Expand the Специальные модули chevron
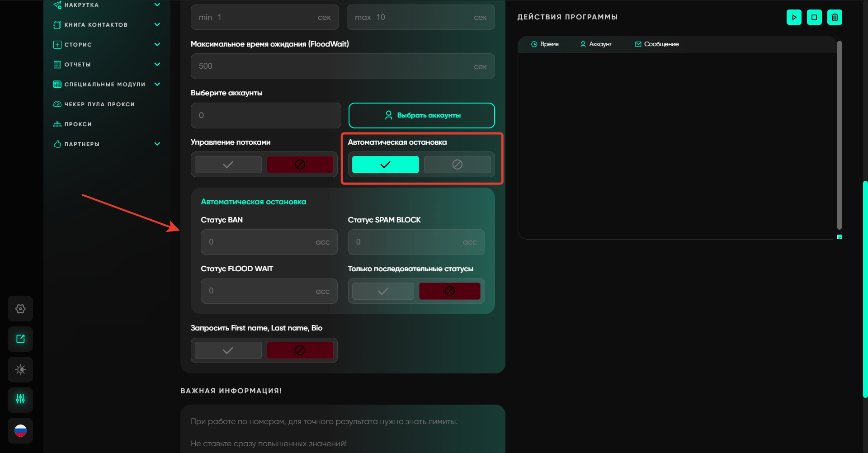This screenshot has width=868, height=453. (157, 84)
